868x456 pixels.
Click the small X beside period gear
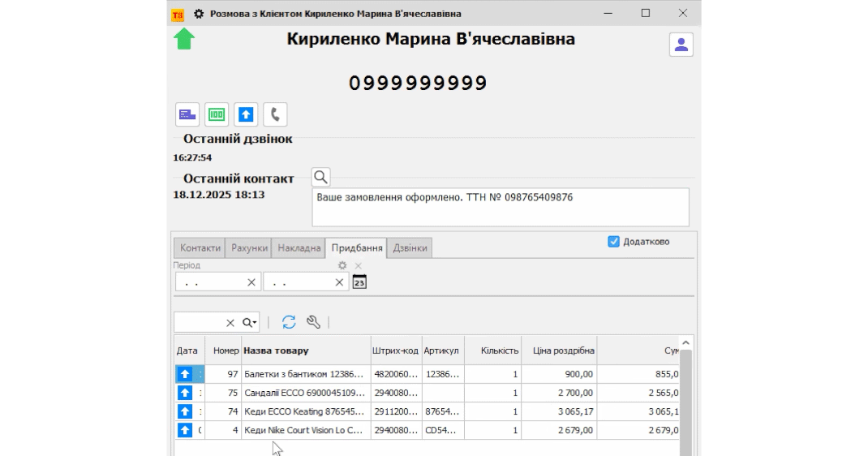click(x=359, y=265)
